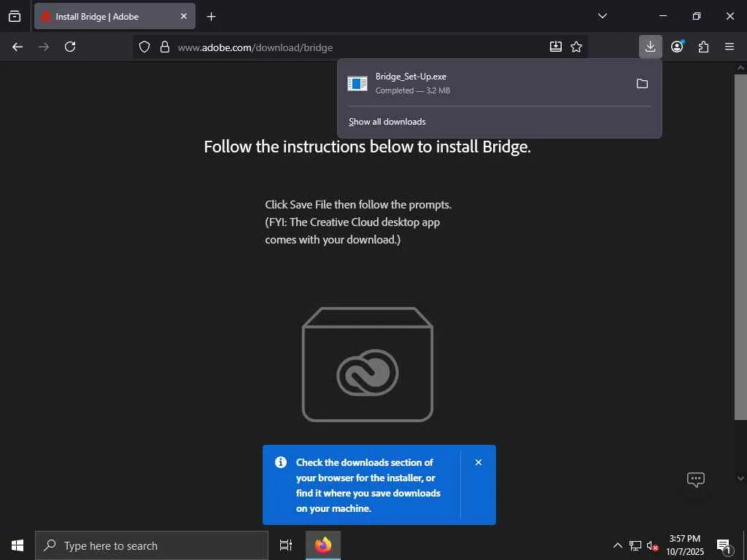Show Bridge_Set-Up.exe in folder
This screenshot has width=747, height=560.
(x=642, y=83)
